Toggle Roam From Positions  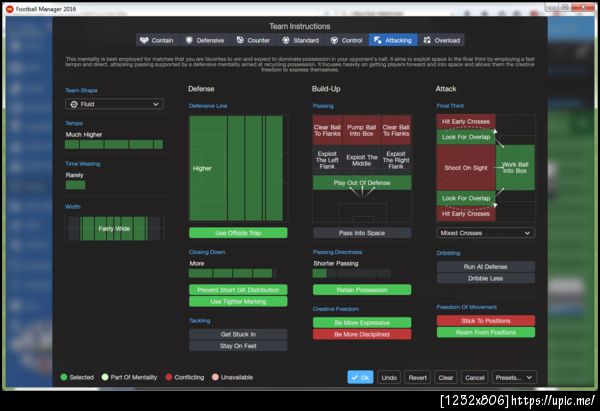coord(486,333)
